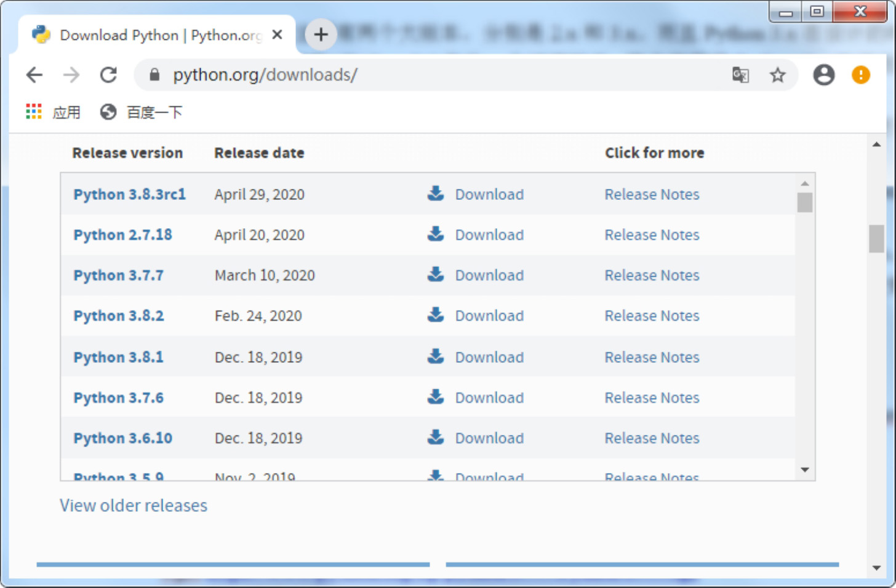Maximize the browser window
896x588 pixels.
point(817,12)
